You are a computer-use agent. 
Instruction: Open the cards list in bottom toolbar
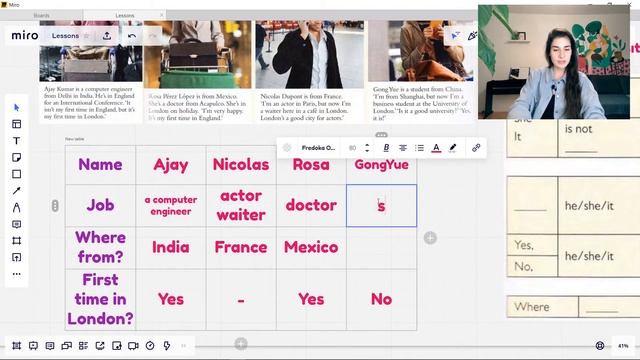click(83, 346)
